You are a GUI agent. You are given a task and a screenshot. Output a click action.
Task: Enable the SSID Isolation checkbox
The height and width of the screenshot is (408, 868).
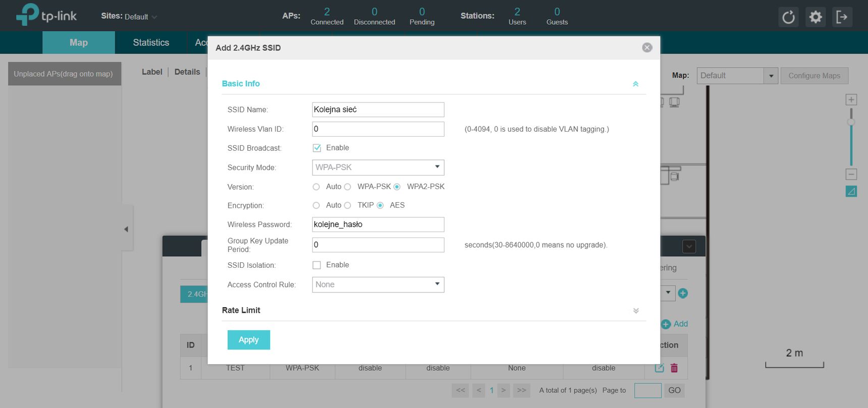[317, 265]
